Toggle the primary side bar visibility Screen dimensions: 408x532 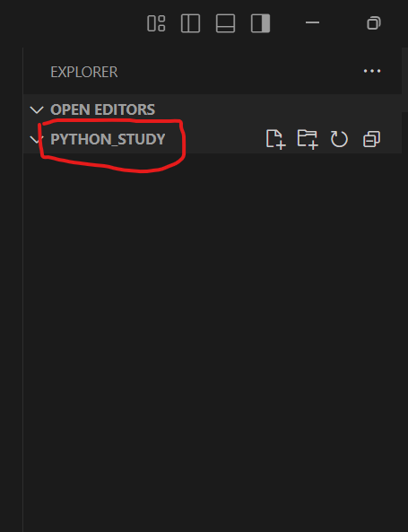pos(191,23)
